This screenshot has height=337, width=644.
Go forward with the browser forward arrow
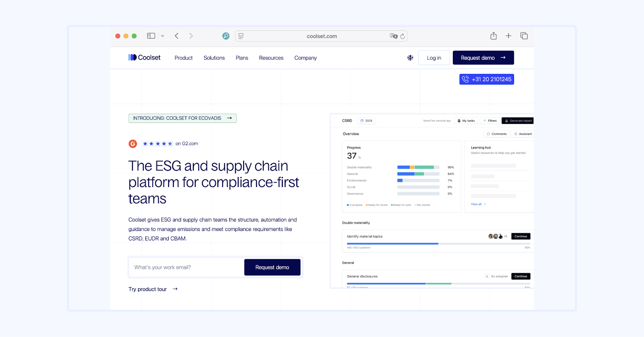coord(191,36)
